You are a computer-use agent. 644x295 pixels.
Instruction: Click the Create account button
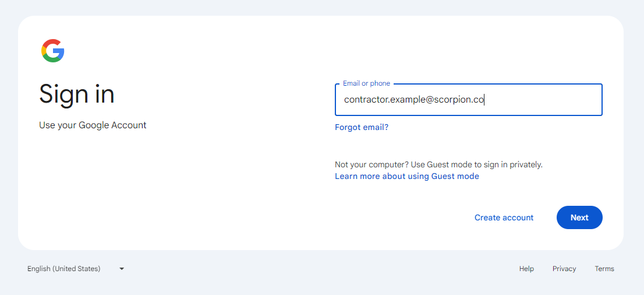[x=504, y=217]
